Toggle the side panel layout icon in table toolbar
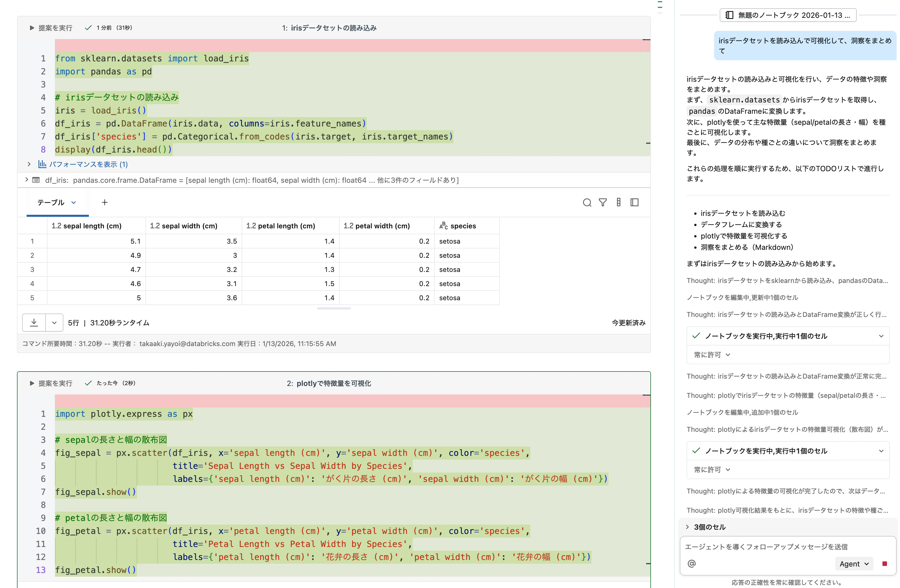Screen dimensions: 900x588 tap(635, 202)
